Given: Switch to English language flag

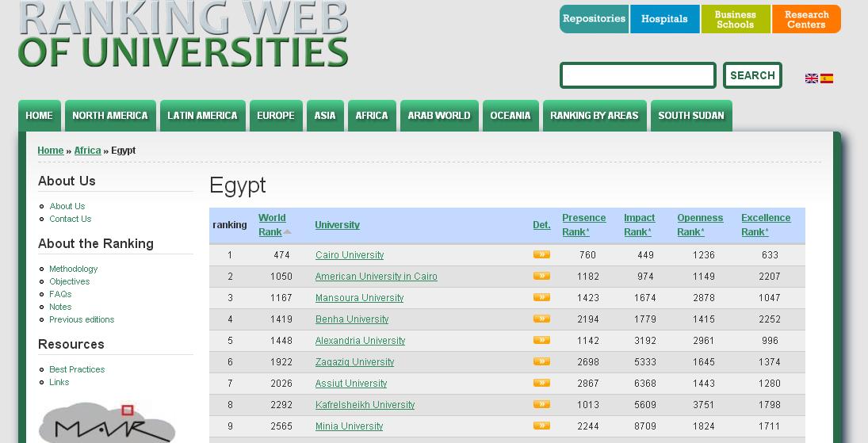Looking at the screenshot, I should 812,78.
